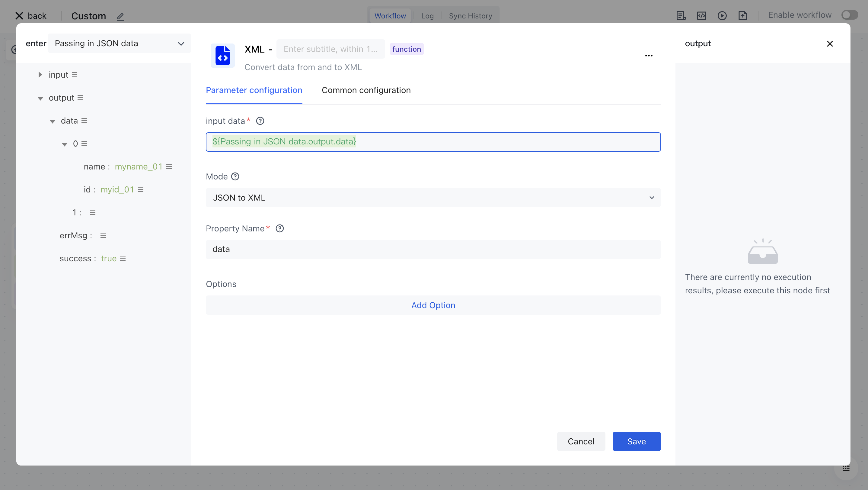Screen dimensions: 868x490
Task: Click the play run icon in top toolbar
Action: click(x=722, y=15)
